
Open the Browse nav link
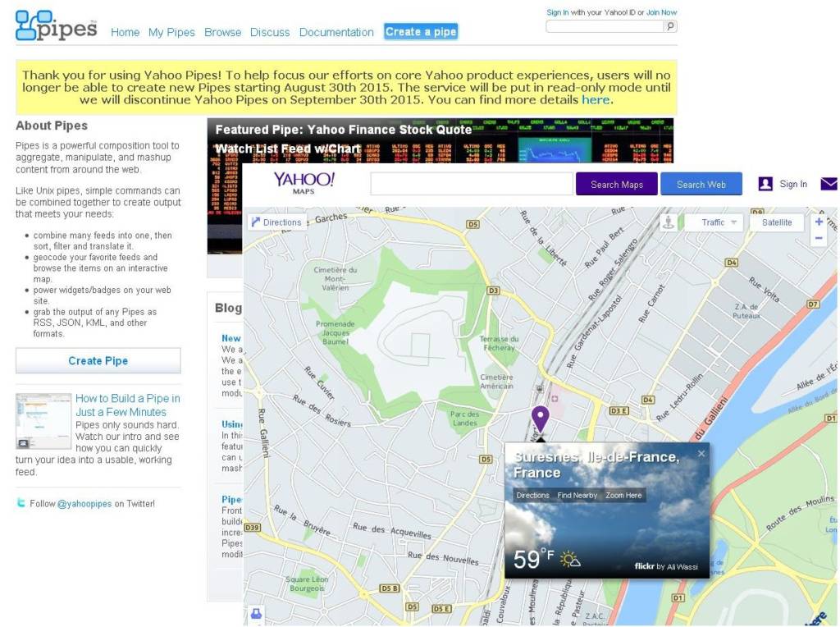(222, 32)
